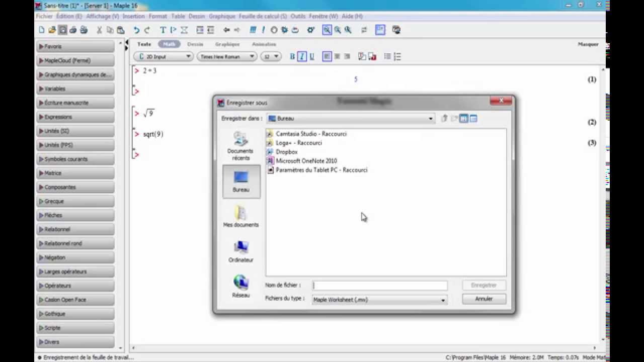Click the execute all '!!!' icon
644x362 pixels.
(x=253, y=30)
